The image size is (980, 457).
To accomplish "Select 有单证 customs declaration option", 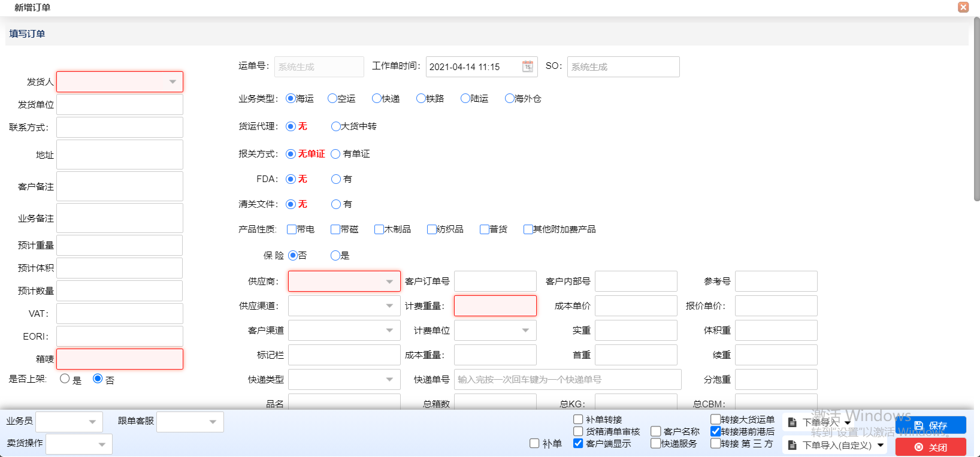I will pyautogui.click(x=335, y=154).
